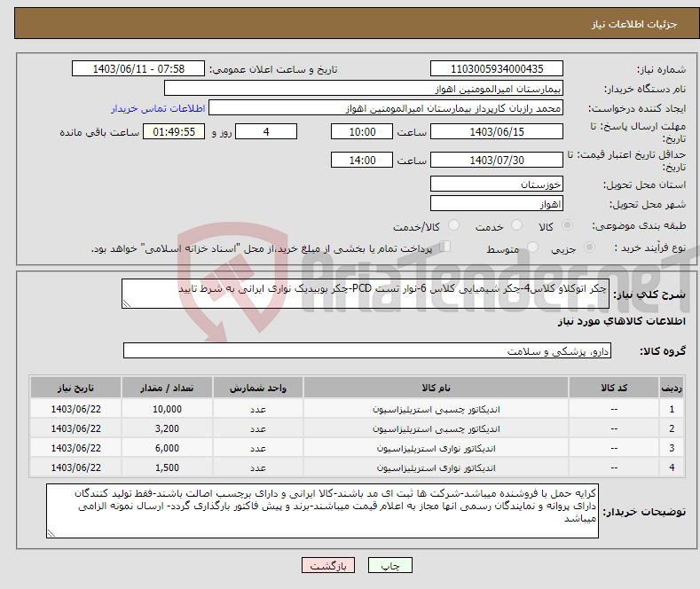Click item name in row 2 اندیکاتور چسبی
The image size is (700, 589).
(436, 428)
